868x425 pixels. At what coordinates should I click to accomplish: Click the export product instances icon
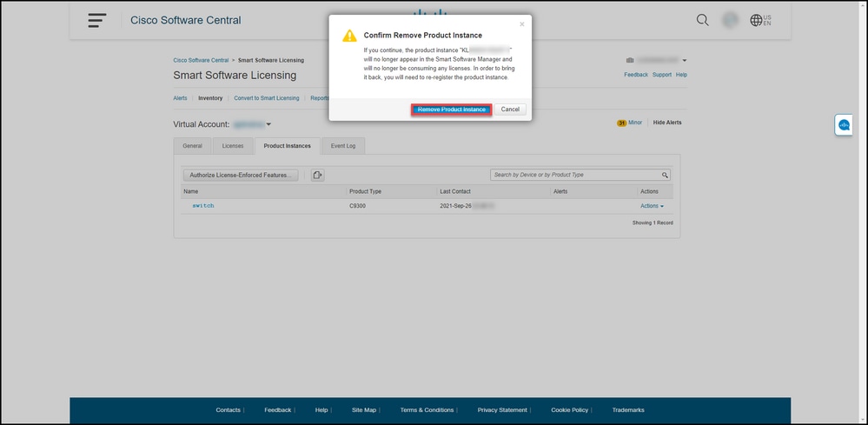[317, 175]
